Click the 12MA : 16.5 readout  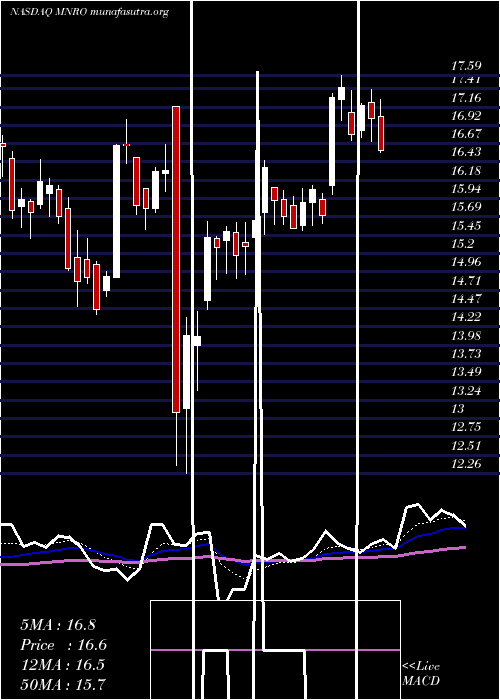62,664
